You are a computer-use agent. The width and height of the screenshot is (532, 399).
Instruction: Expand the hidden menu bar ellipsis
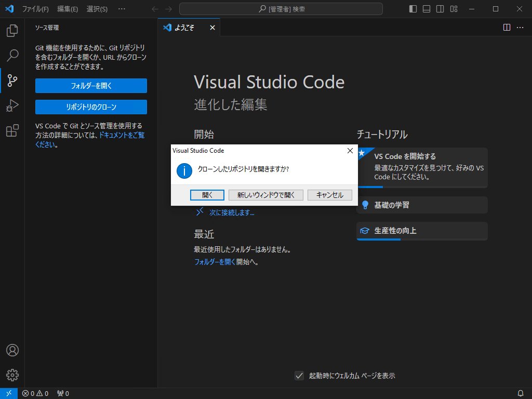(122, 9)
